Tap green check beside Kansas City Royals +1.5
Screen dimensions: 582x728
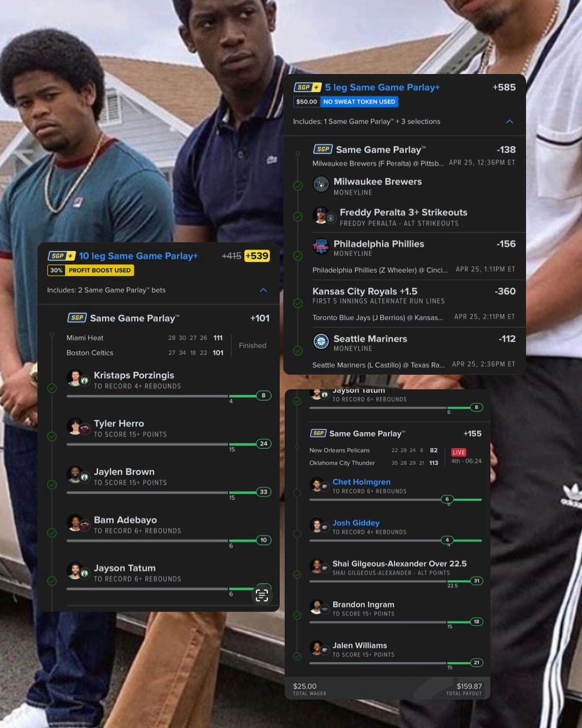coord(298,303)
